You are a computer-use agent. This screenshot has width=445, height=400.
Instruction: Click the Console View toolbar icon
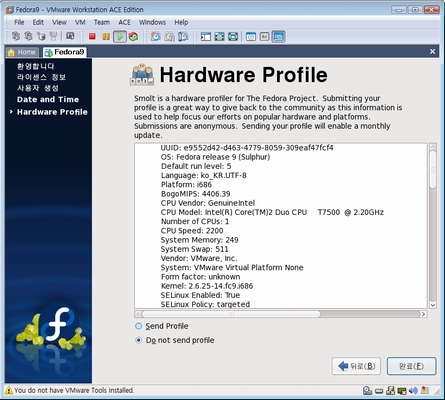click(279, 36)
